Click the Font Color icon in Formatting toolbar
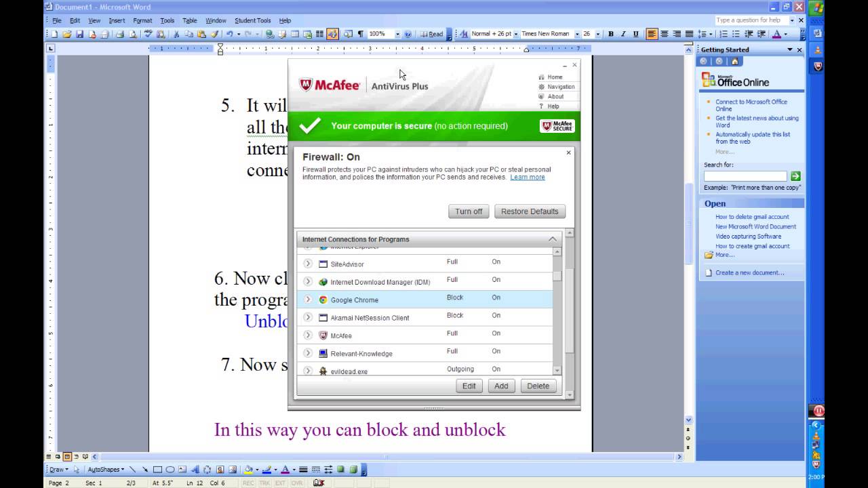 tap(776, 34)
